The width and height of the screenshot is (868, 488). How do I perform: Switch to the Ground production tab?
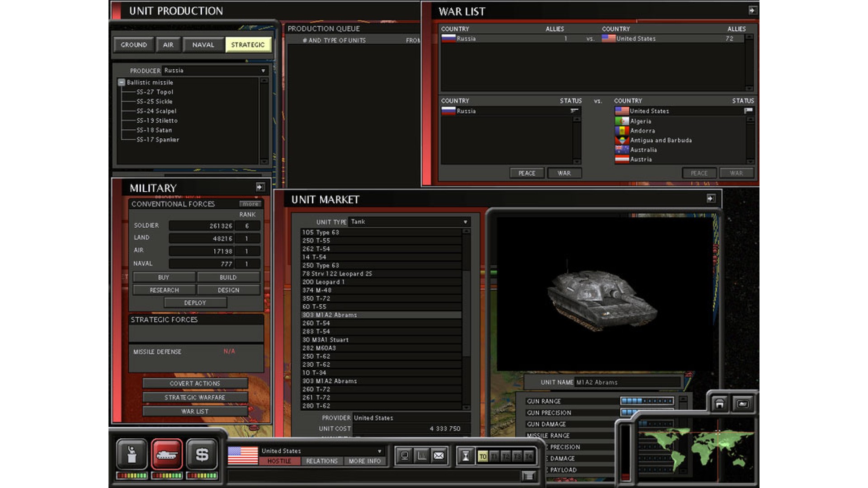pyautogui.click(x=133, y=45)
